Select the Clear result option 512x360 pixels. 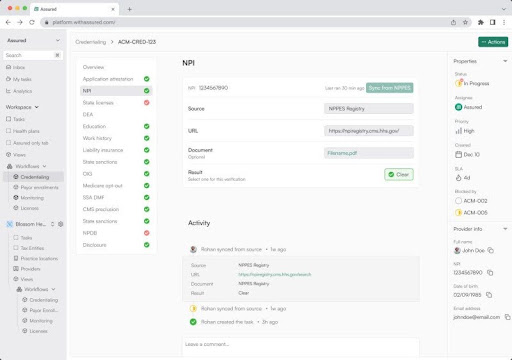pos(399,174)
